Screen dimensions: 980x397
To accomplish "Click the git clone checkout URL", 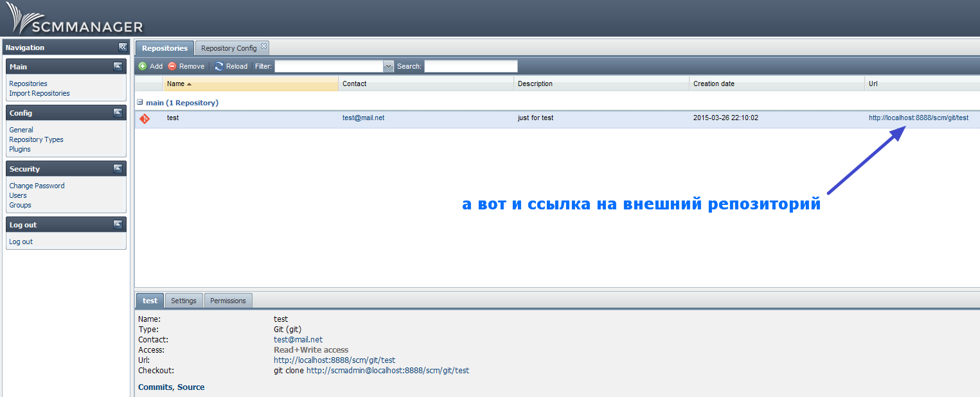I will pyautogui.click(x=388, y=371).
